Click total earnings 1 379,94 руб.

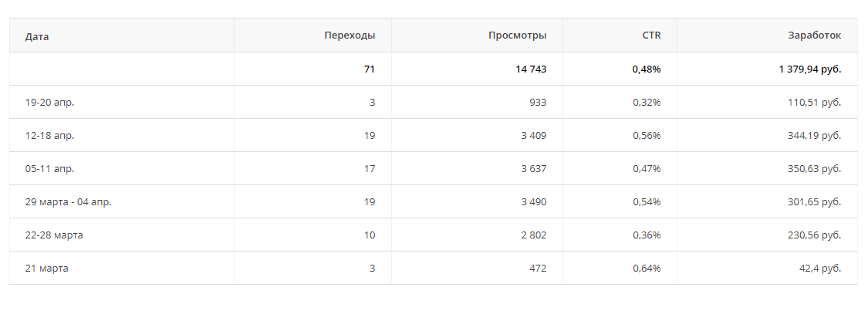809,69
